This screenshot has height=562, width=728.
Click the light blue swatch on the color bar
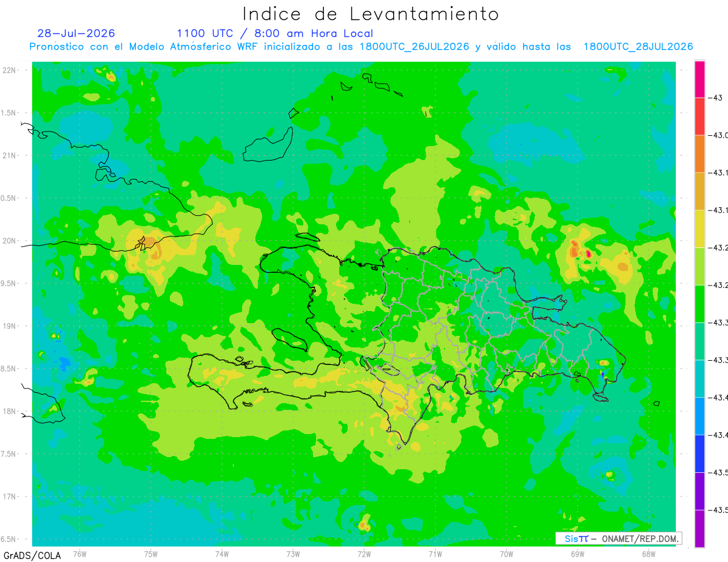(699, 416)
